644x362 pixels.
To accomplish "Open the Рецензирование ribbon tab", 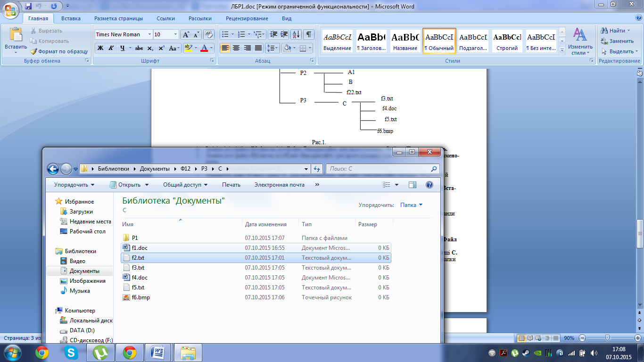I will click(247, 18).
